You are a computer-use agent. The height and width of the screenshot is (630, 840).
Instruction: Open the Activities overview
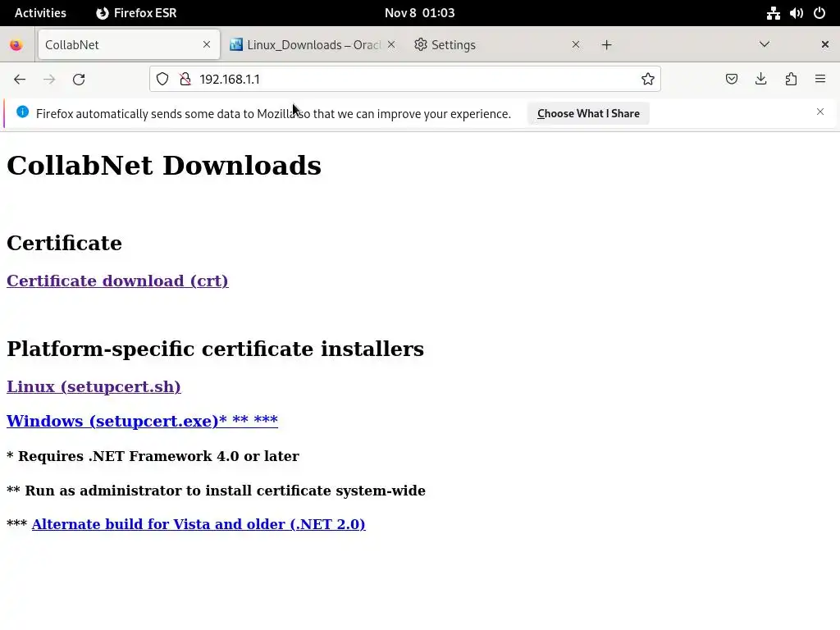point(40,13)
